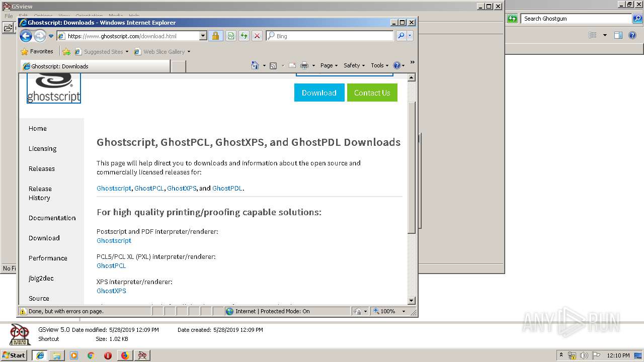This screenshot has width=644, height=362.
Task: Click Opera taskbar icon
Action: (x=108, y=355)
